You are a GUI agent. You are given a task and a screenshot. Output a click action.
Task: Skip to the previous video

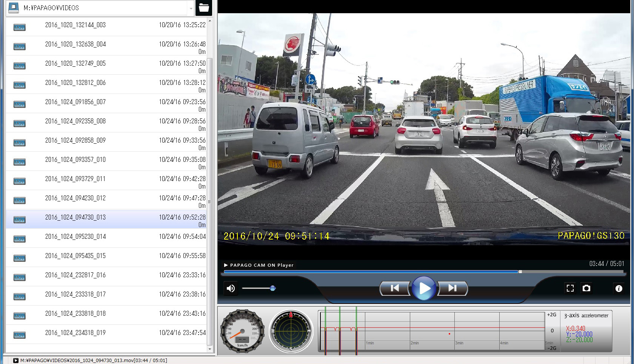395,289
